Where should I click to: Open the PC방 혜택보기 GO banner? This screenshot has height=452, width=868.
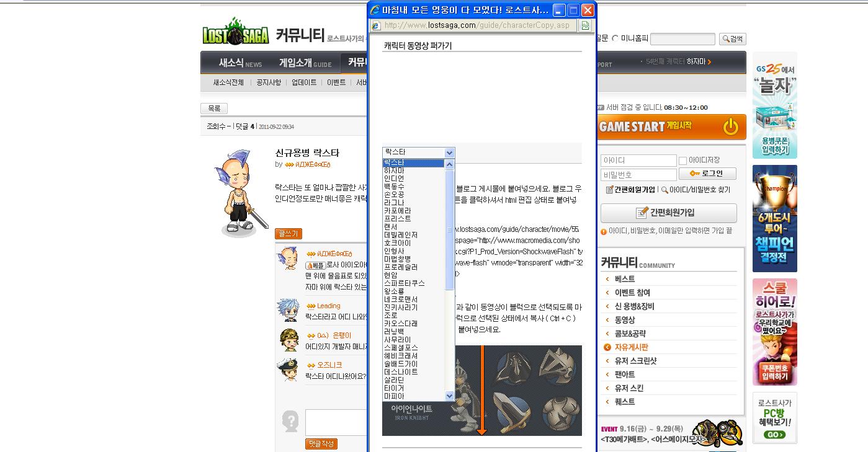pyautogui.click(x=774, y=418)
